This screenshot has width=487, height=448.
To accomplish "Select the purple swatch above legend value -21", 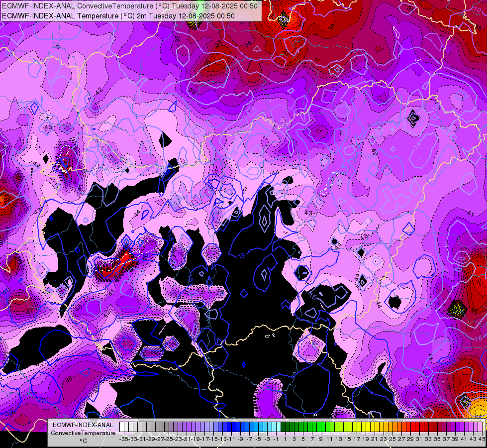I will (185, 427).
